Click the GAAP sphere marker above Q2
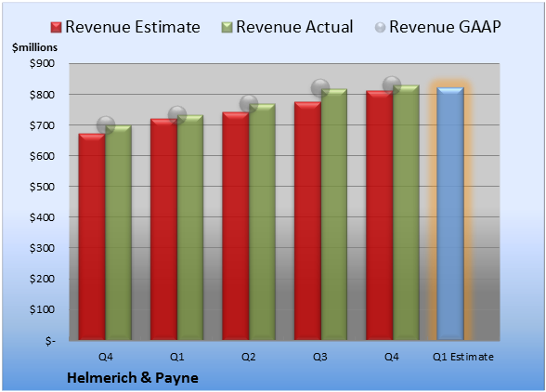Screen dimensions: 546x392 coord(249,103)
